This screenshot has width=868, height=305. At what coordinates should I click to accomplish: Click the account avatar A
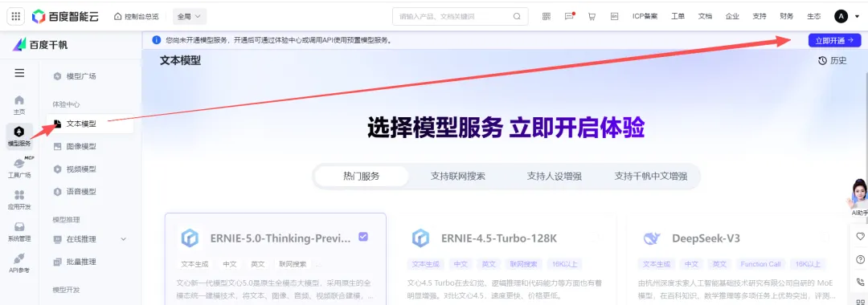841,17
